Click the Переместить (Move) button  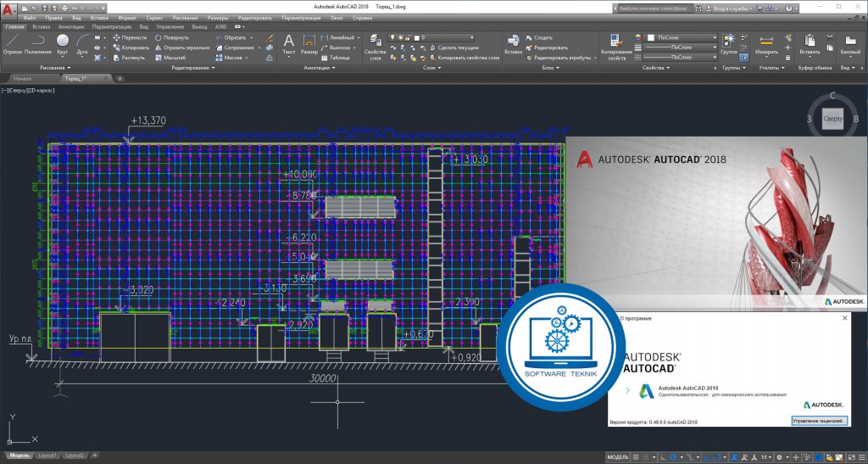(129, 37)
